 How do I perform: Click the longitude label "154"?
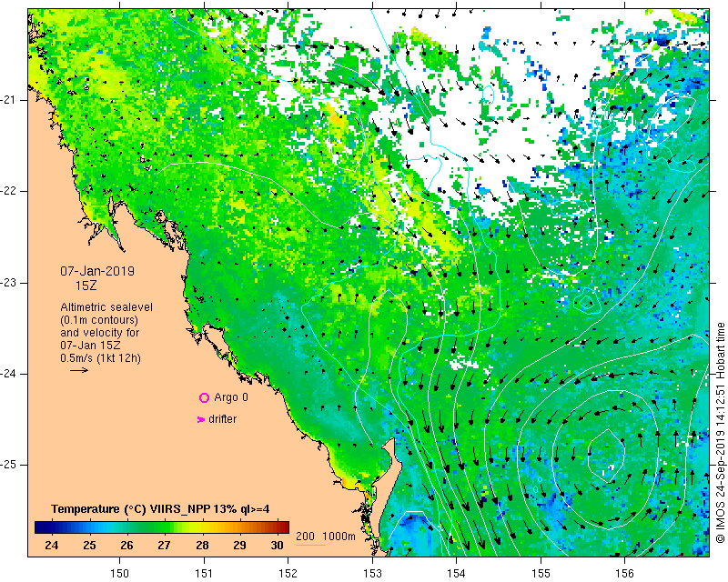point(457,574)
